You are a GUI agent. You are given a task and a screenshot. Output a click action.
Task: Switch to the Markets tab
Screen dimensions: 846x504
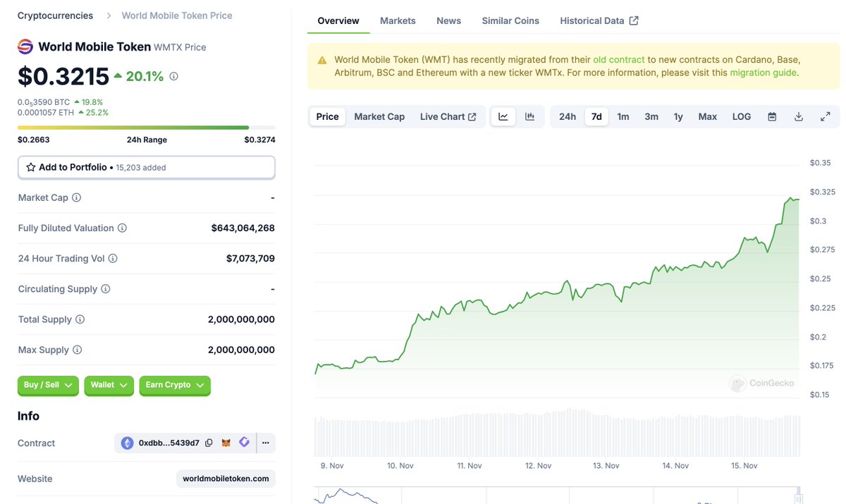pos(398,20)
